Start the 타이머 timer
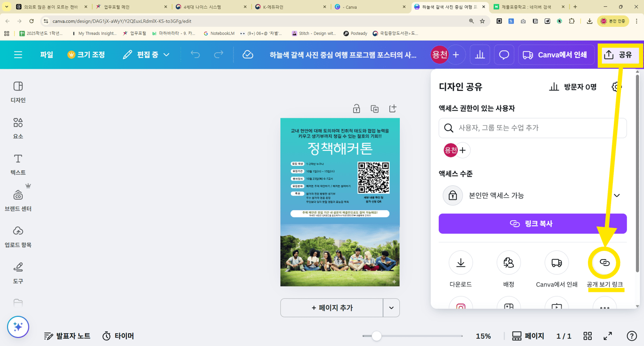This screenshot has width=644, height=346. coord(118,336)
